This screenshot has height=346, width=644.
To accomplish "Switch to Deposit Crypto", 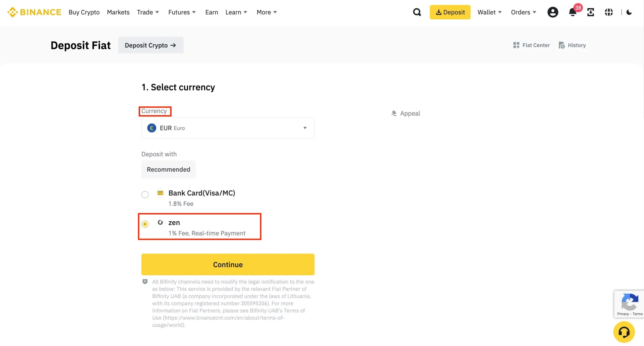I will (150, 45).
